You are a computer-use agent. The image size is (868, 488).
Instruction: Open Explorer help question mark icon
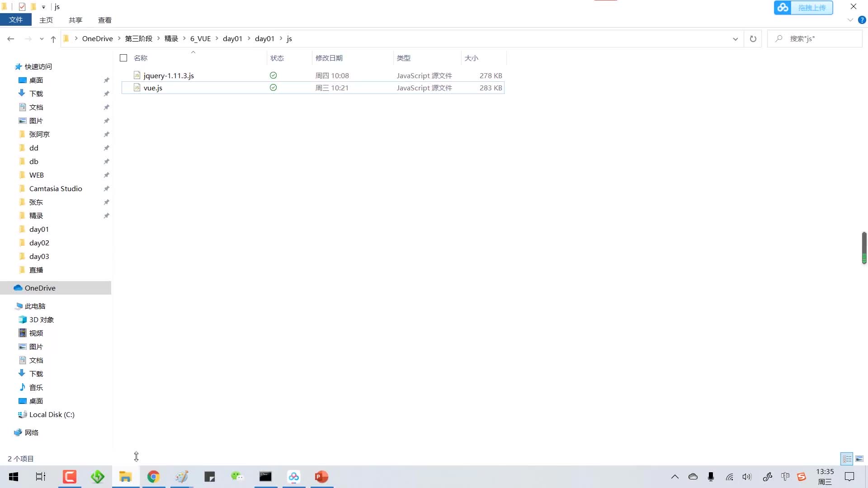(x=862, y=20)
